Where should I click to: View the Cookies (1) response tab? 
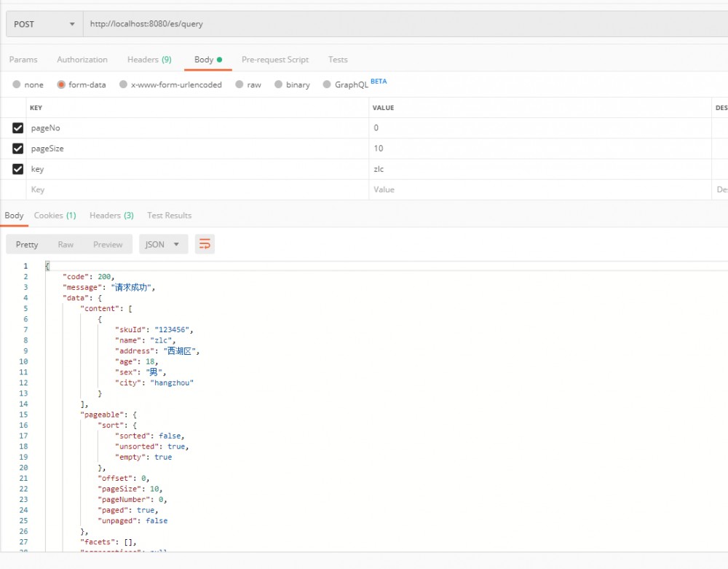(x=55, y=215)
